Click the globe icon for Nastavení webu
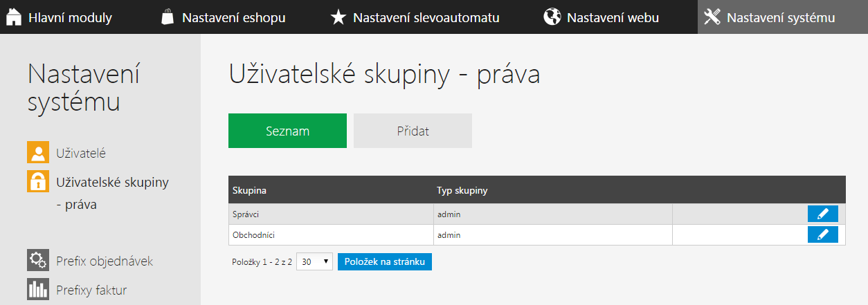Viewport: 868px width, 305px height. 552,17
